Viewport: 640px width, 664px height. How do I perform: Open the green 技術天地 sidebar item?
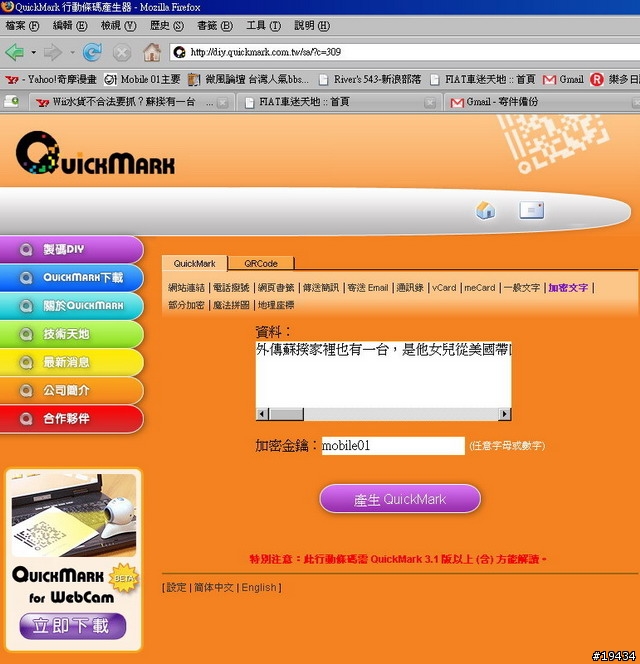(x=71, y=334)
